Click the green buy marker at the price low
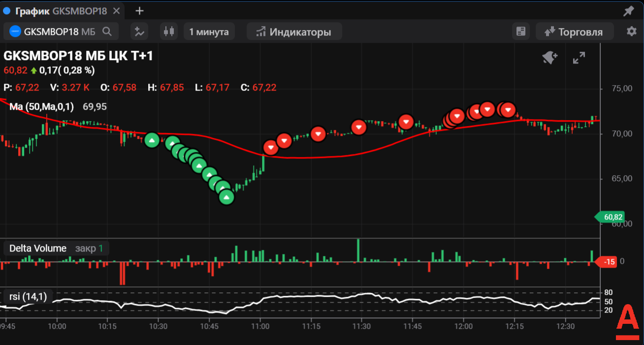This screenshot has height=345, width=644. pos(226,197)
